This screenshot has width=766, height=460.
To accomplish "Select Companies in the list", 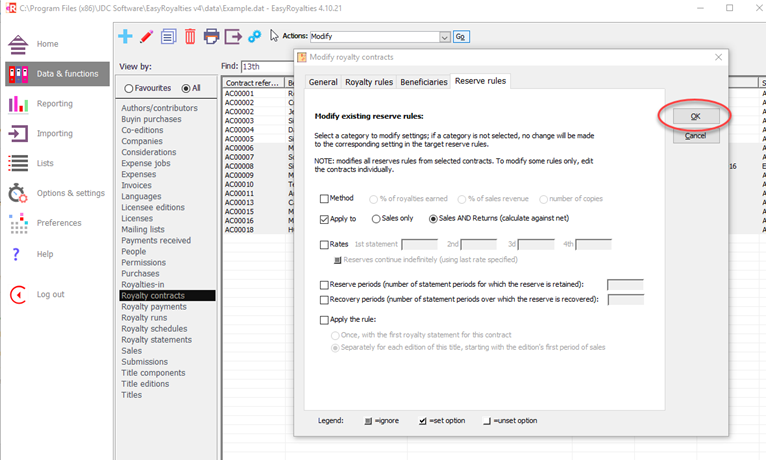I will (142, 141).
